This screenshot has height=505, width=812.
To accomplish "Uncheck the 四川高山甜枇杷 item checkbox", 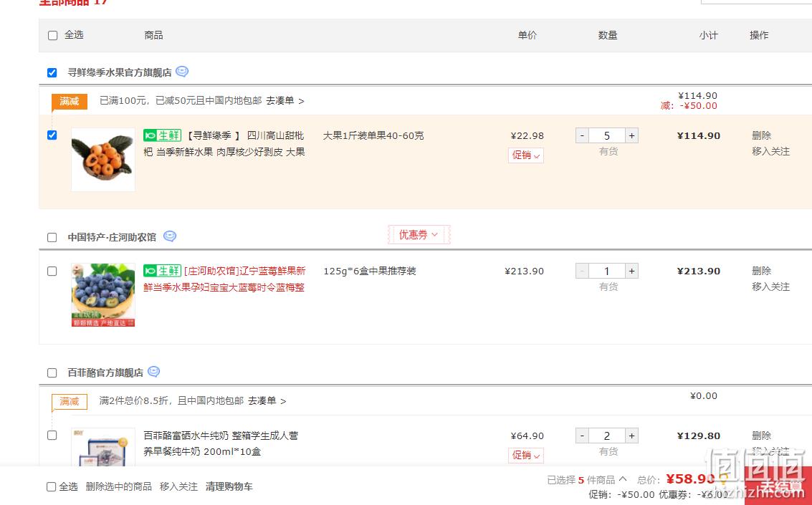I will point(52,135).
